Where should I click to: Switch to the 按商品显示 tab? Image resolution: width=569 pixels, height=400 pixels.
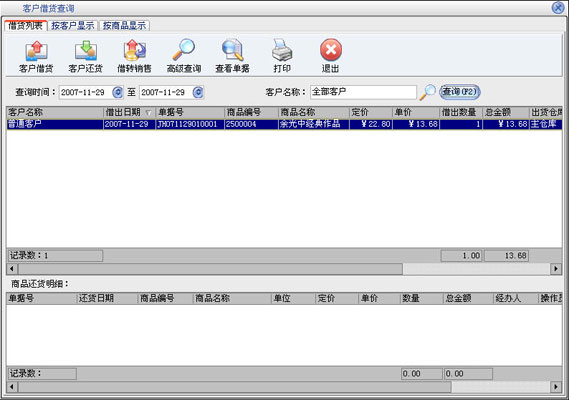point(124,25)
